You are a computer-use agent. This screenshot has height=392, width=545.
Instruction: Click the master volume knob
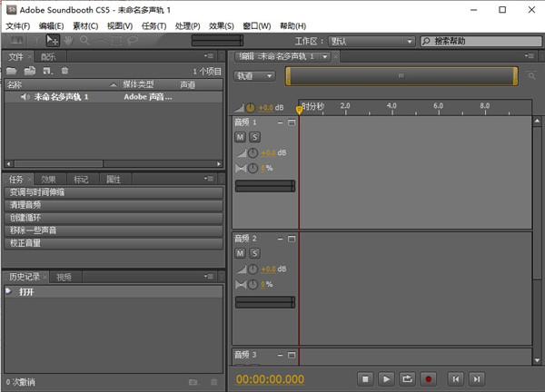[x=252, y=107]
